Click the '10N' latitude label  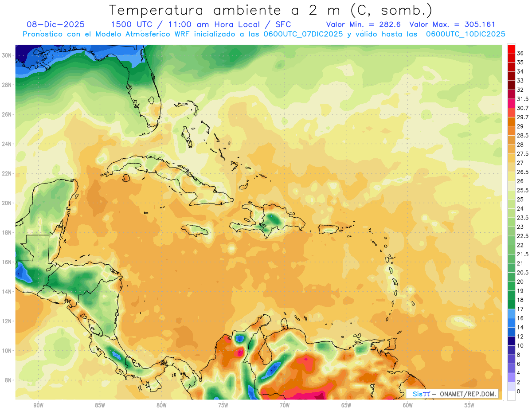[8, 351]
